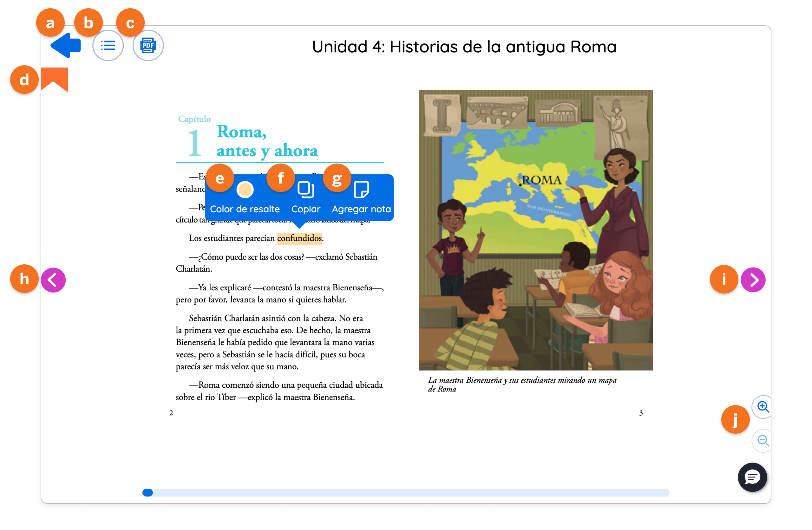This screenshot has width=812, height=530.
Task: Return to the previous page
Action: tap(54, 279)
